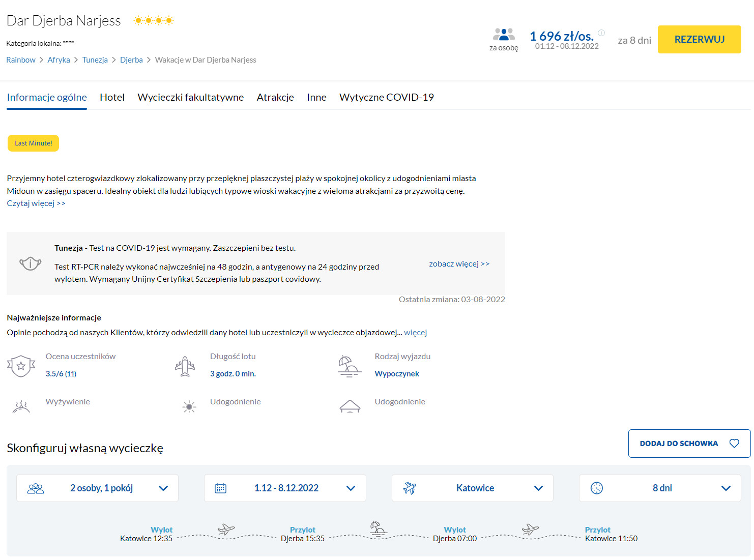754x560 pixels.
Task: Open the Wycieczki fakultatywne tab
Action: 190,97
